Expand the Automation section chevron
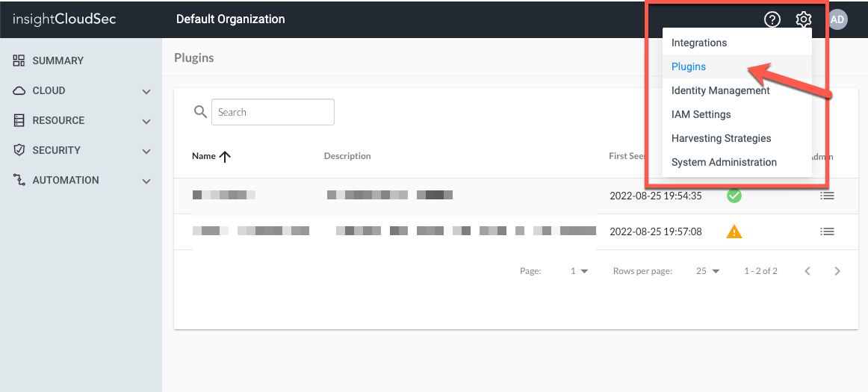The image size is (868, 392). click(146, 181)
